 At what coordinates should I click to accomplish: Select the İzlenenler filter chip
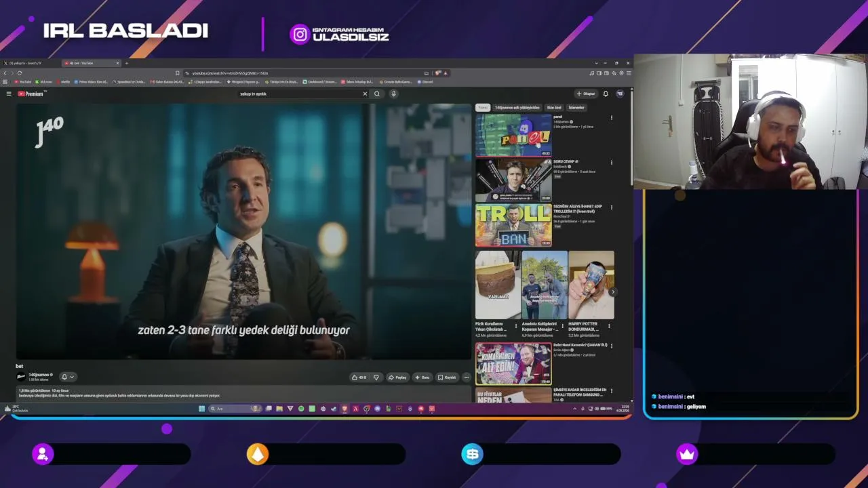[x=576, y=107]
